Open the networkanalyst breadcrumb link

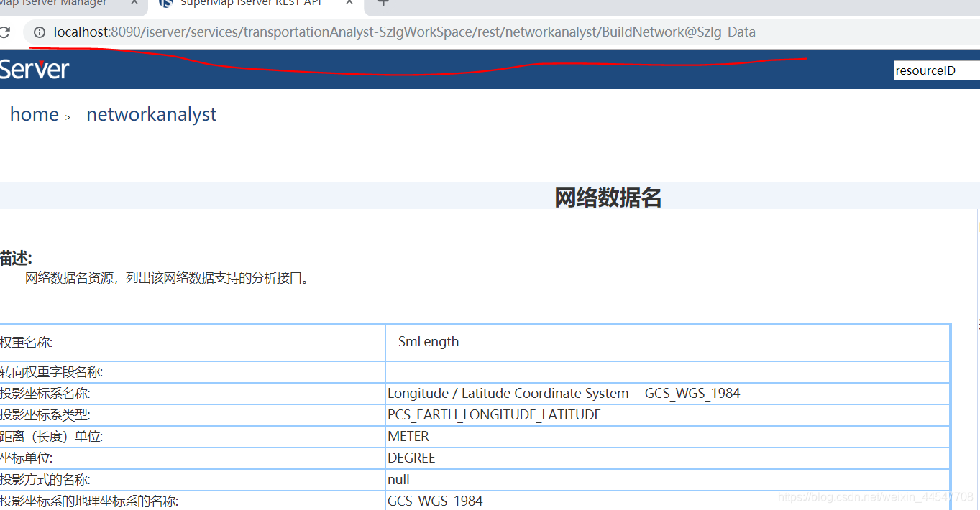click(151, 114)
